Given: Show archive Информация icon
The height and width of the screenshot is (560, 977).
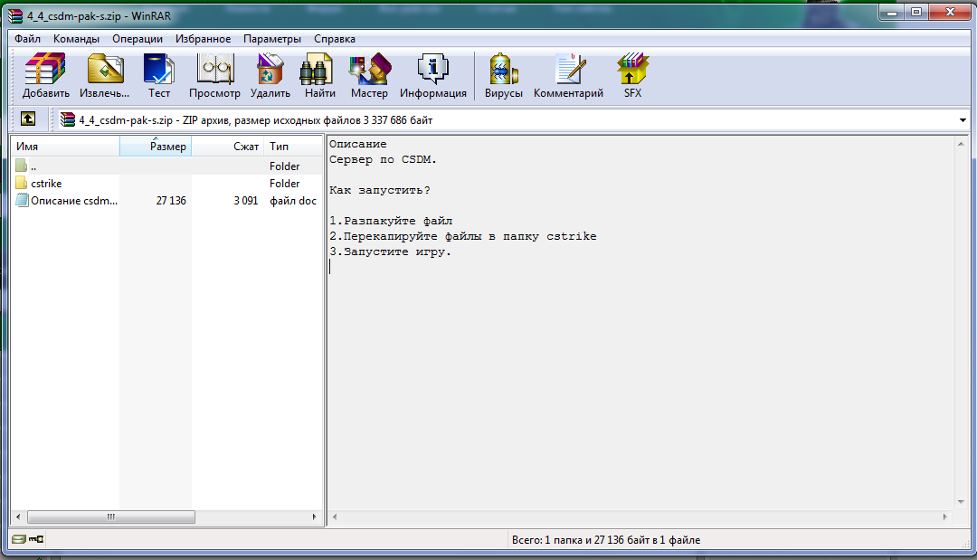Looking at the screenshot, I should click(x=433, y=75).
